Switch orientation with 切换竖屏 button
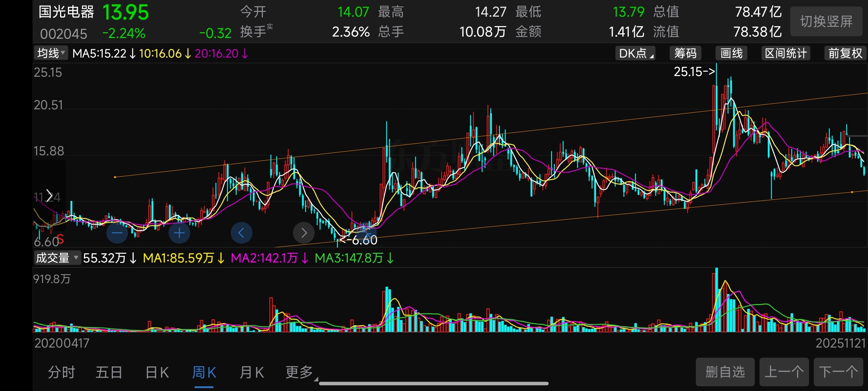The width and height of the screenshot is (868, 391). [x=826, y=22]
